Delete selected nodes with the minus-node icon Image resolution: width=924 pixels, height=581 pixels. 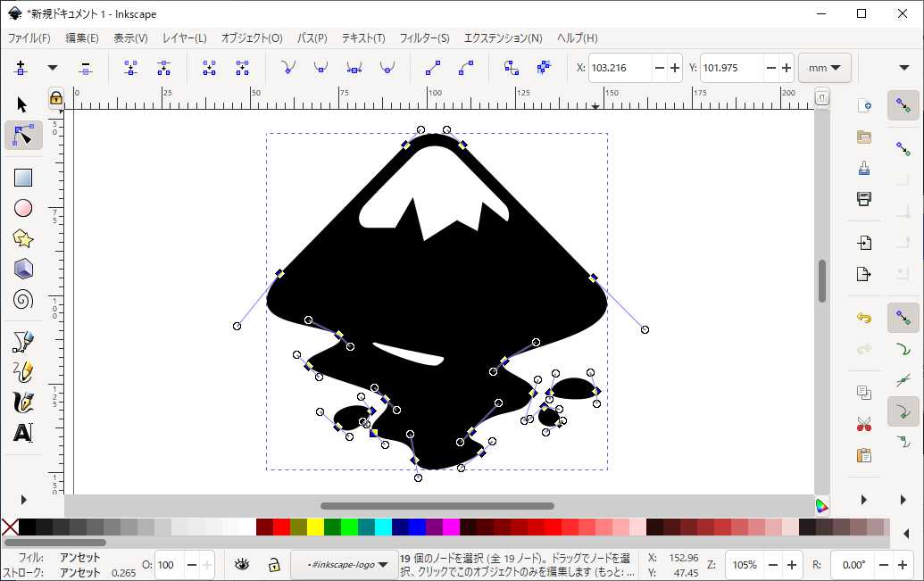[x=86, y=68]
